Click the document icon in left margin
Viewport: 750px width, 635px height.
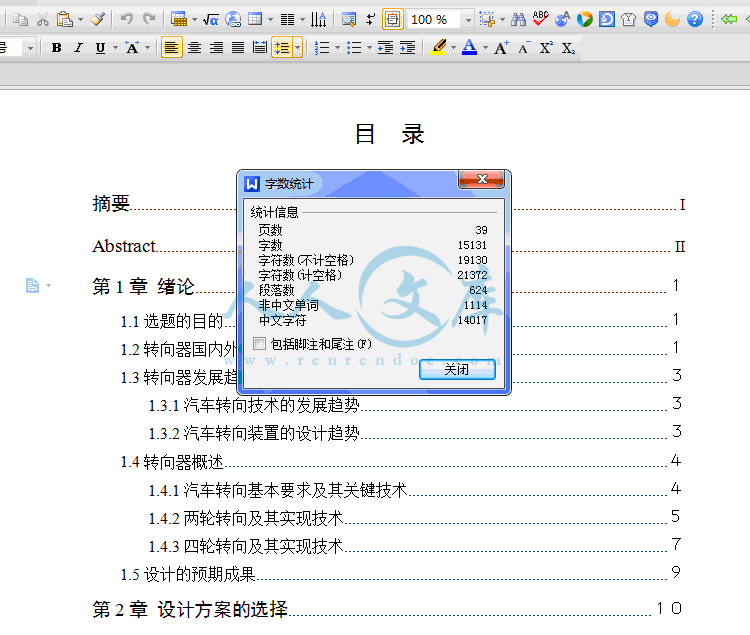[x=32, y=285]
